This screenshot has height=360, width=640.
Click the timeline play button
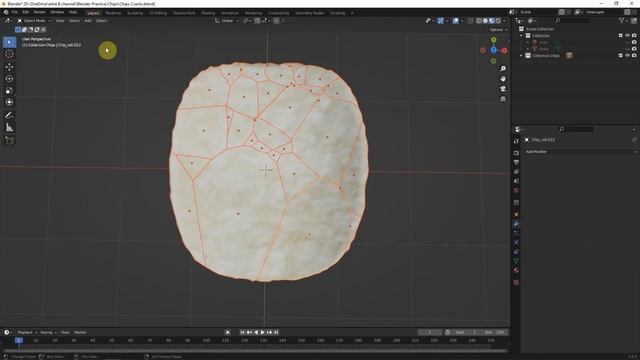pos(262,332)
